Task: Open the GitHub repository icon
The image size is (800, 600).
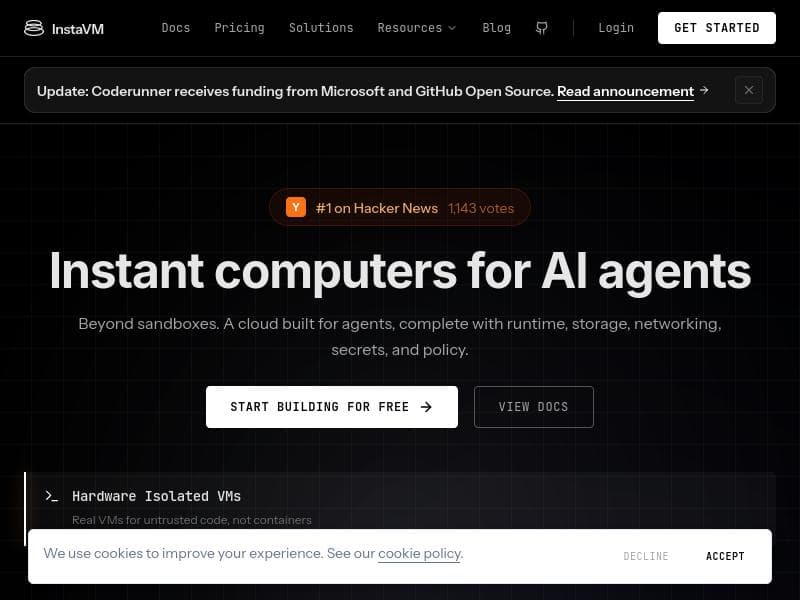Action: [x=542, y=28]
